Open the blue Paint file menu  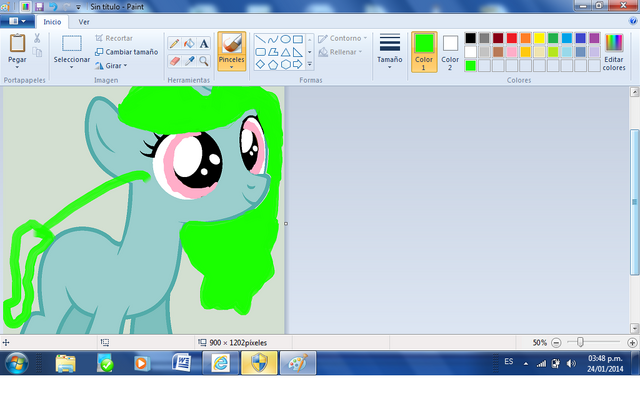[17, 21]
